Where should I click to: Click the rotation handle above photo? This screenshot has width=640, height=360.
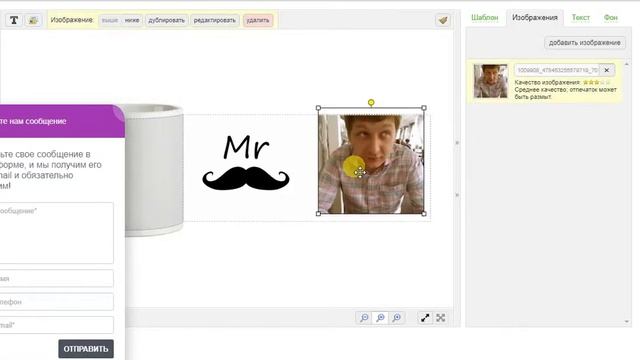point(371,102)
